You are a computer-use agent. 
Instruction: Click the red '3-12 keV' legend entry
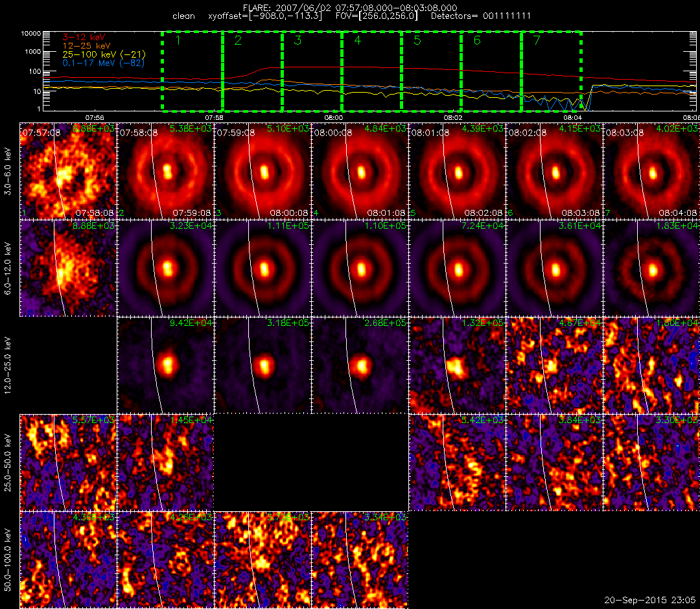click(84, 38)
